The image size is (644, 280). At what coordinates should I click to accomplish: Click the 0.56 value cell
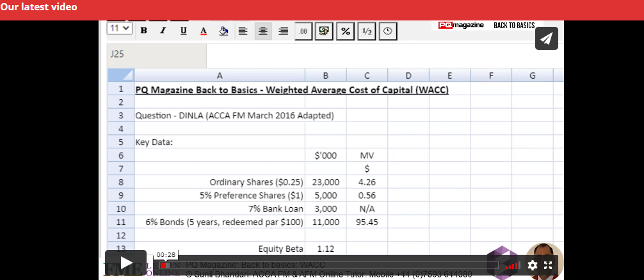(367, 196)
